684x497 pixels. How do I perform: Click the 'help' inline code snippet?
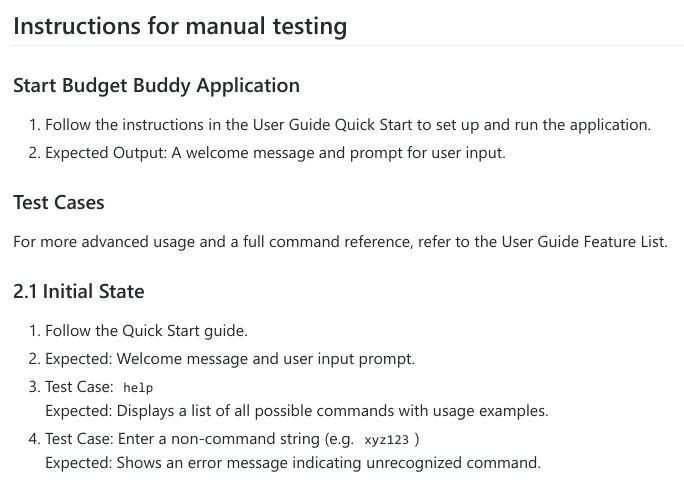(138, 387)
